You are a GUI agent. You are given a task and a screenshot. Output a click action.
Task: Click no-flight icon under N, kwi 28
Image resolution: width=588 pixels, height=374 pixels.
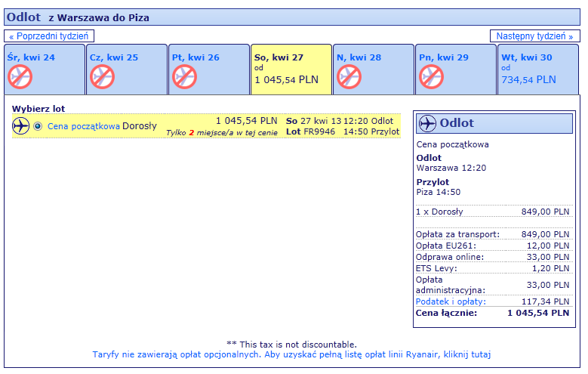tap(349, 76)
